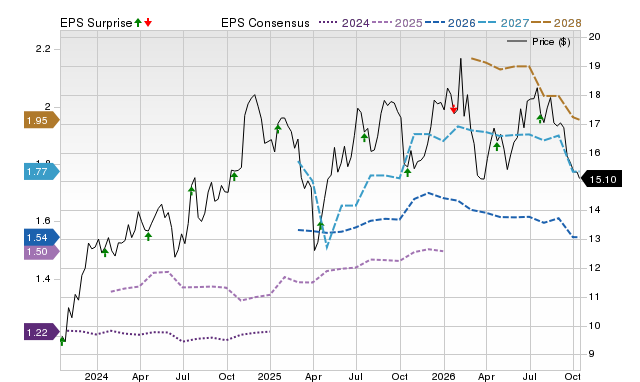
Task: Click the last Oct label on the time axis
Action: (x=572, y=376)
